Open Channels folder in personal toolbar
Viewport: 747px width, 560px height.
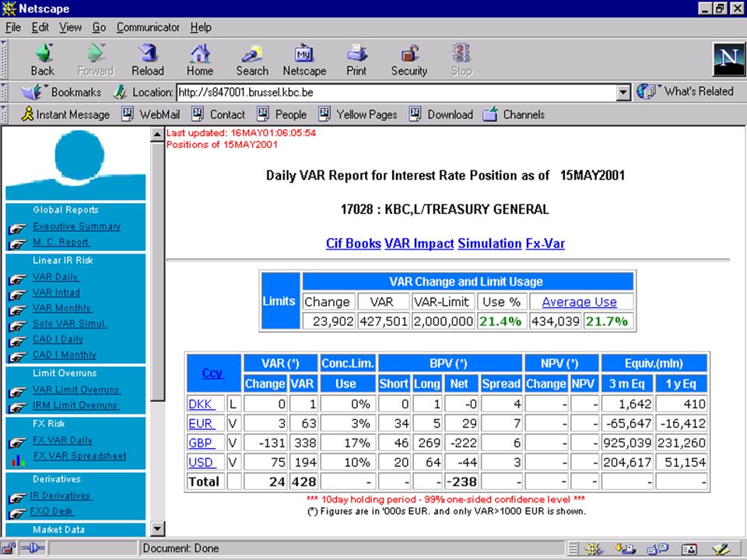click(x=514, y=115)
